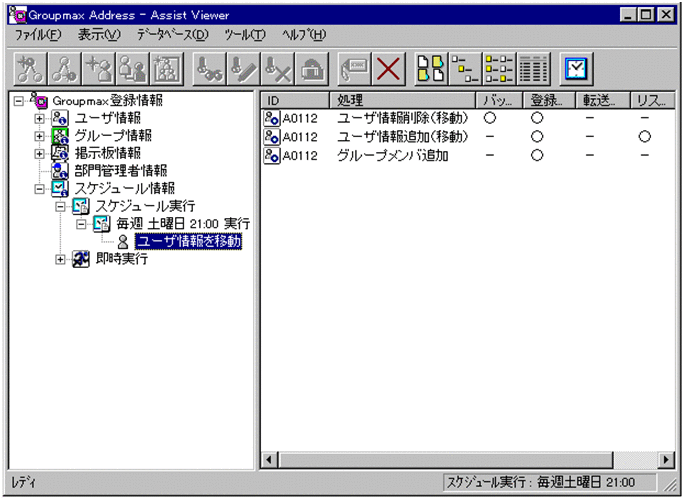The image size is (685, 501).
Task: Click the horizontal scrollbar right arrow
Action: tap(667, 459)
